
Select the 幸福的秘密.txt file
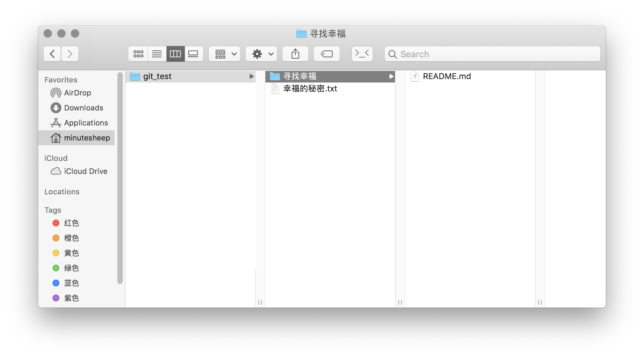point(310,89)
